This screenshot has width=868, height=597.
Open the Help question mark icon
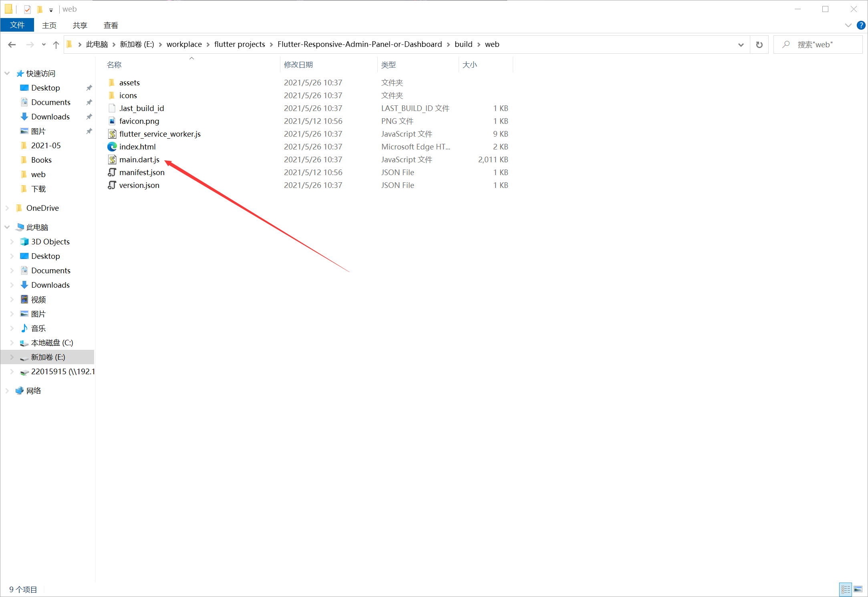861,25
